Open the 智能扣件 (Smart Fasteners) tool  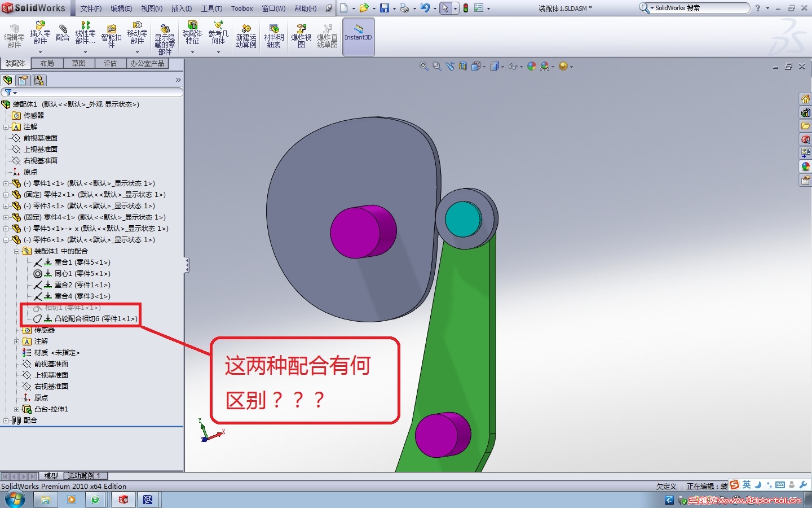112,37
